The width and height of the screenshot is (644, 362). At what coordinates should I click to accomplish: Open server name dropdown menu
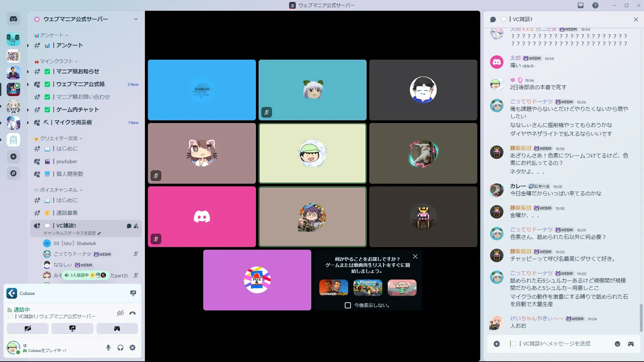pos(136,19)
